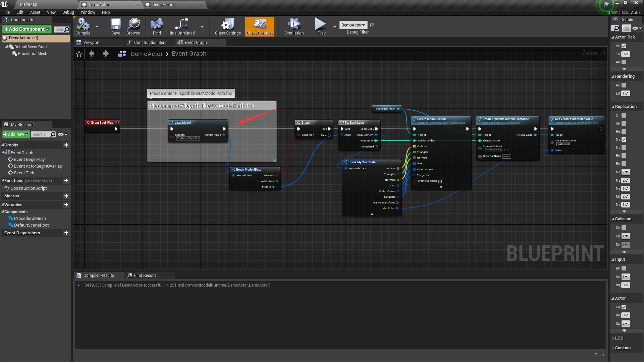Switch to Class Defaults view
The width and height of the screenshot is (644, 362).
coord(260,26)
